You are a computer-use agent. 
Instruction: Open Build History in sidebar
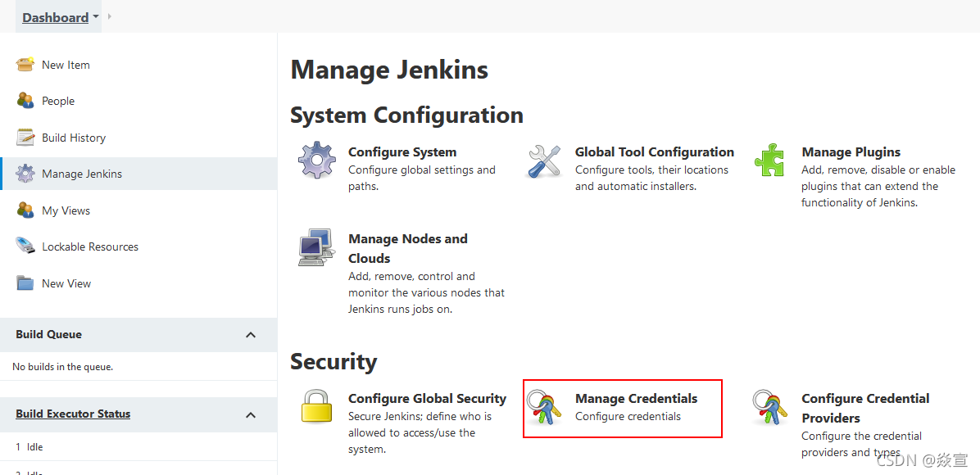[x=74, y=138]
